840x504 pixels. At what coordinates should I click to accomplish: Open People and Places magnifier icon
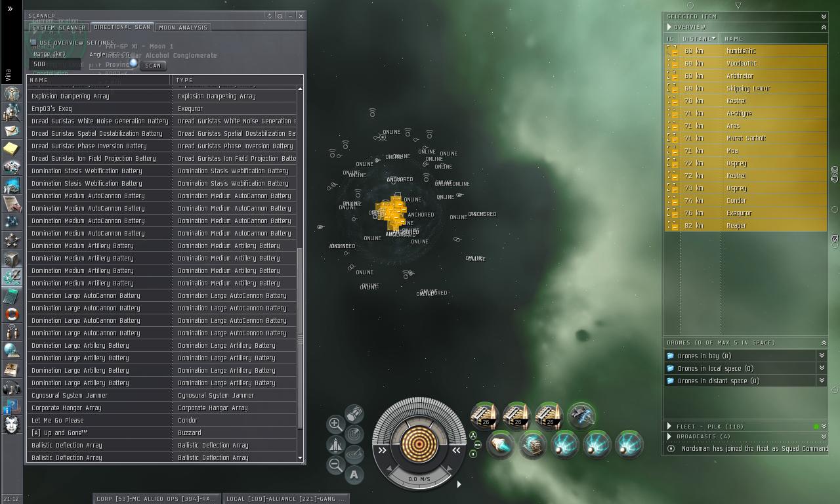pyautogui.click(x=12, y=112)
